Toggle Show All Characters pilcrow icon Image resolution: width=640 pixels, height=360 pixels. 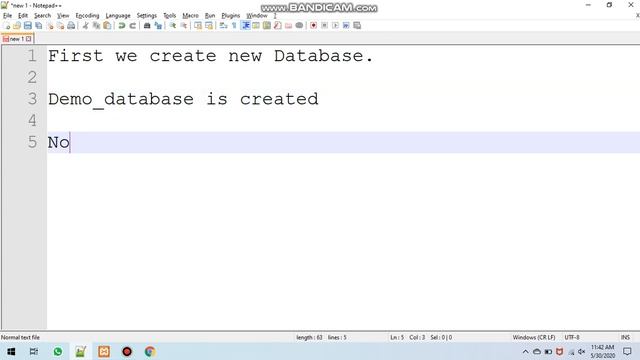tap(234, 26)
